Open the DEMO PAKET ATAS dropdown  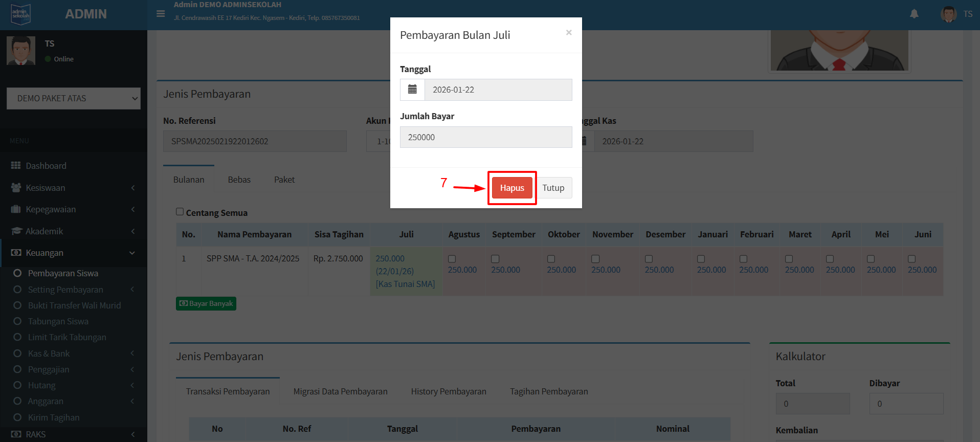[74, 98]
